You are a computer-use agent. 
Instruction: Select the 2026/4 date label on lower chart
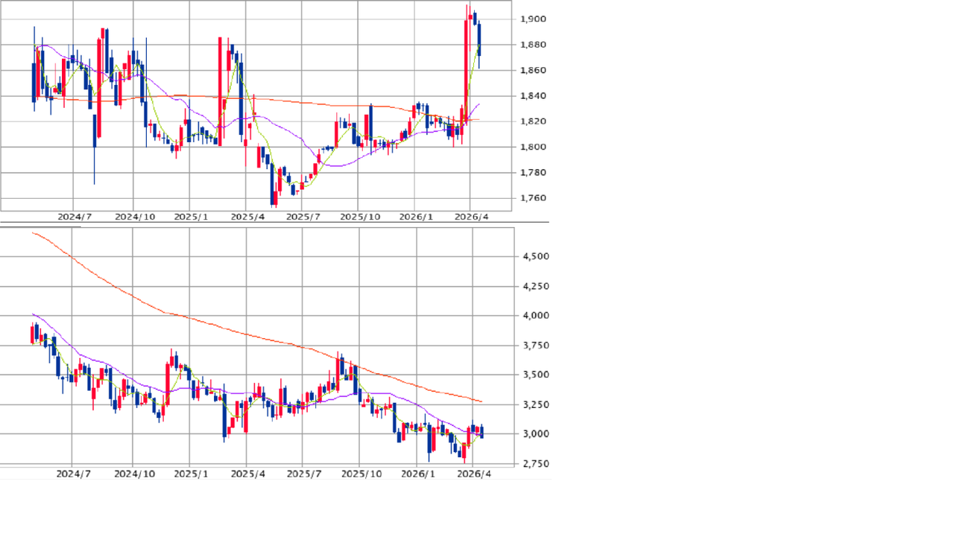[473, 474]
